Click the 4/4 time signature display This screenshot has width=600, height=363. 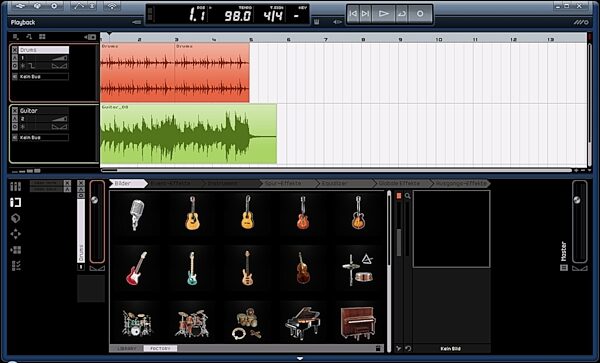[x=273, y=16]
